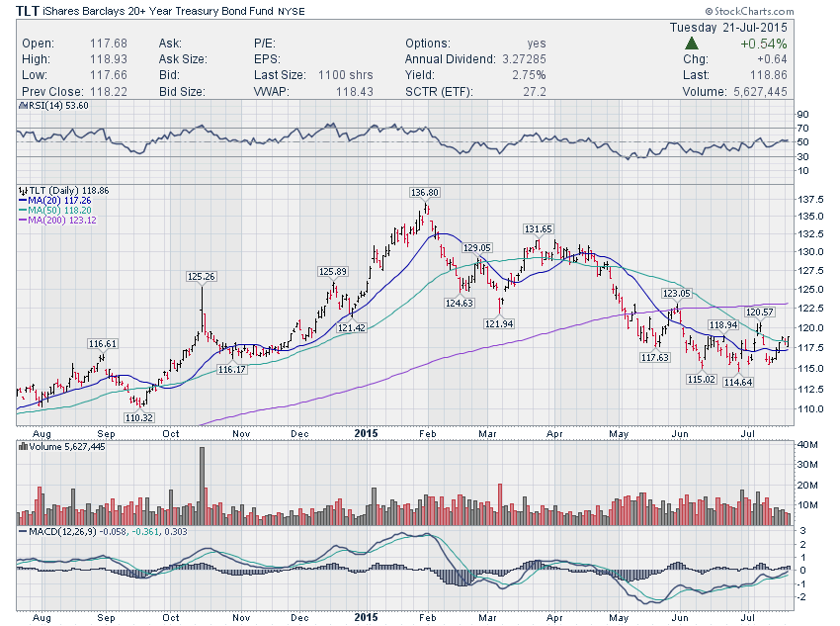The image size is (840, 626).
Task: Click the Open value 117.68
Action: (109, 44)
